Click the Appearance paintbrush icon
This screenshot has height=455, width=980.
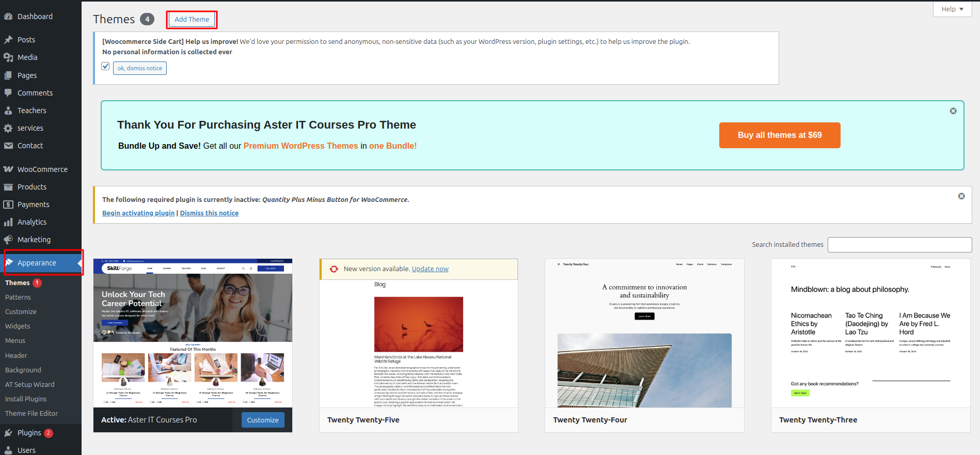tap(9, 263)
